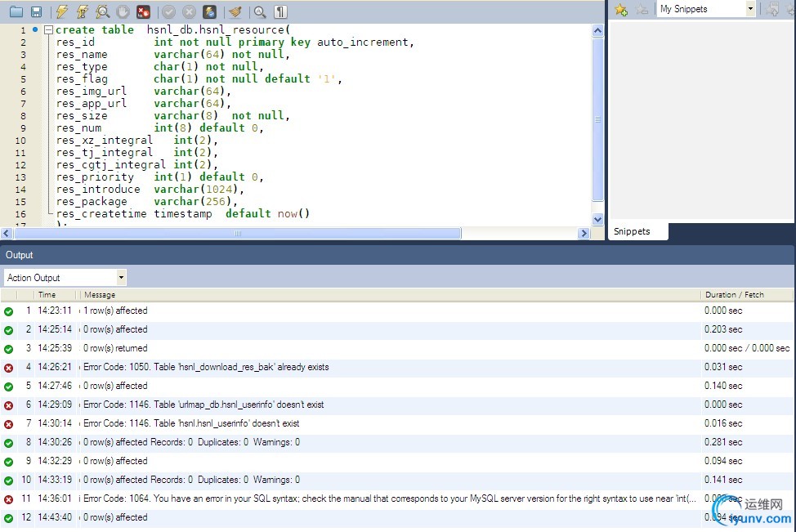796x532 pixels.
Task: Click the rollback X icon
Action: pos(189,11)
